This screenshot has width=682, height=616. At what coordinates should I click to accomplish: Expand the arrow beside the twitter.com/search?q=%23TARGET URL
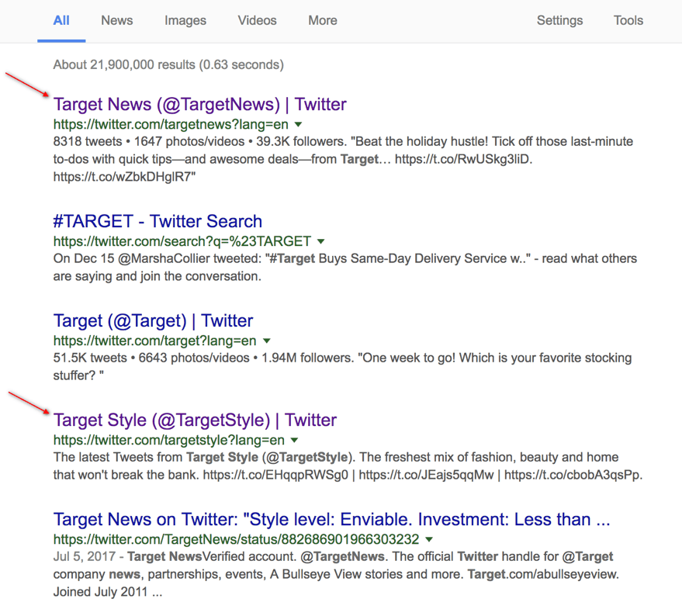(x=321, y=241)
